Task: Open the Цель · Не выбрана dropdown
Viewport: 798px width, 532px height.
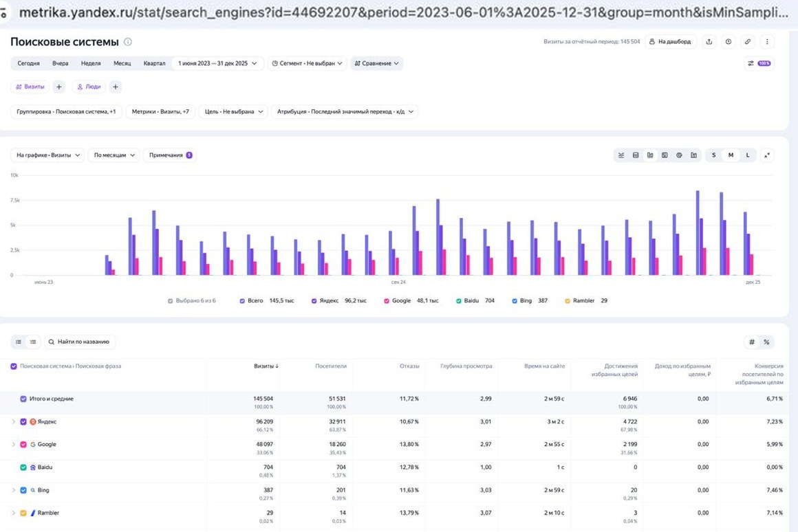Action: click(x=234, y=112)
